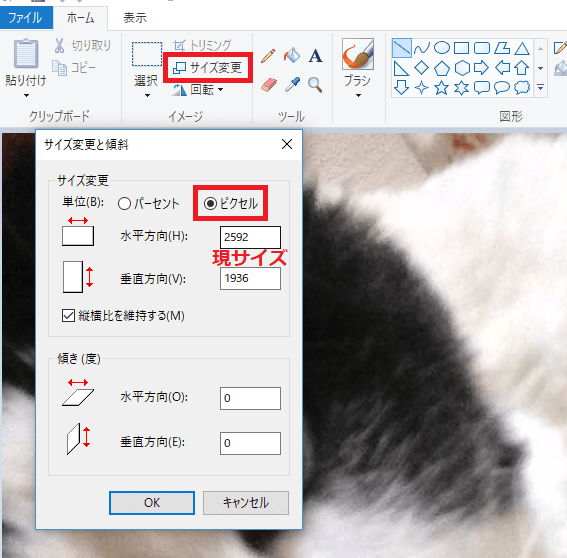Activate the Color picker eyedropper
This screenshot has height=558, width=567.
292,85
